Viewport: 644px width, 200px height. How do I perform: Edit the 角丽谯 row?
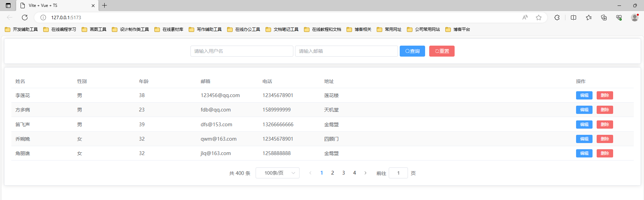pos(584,153)
